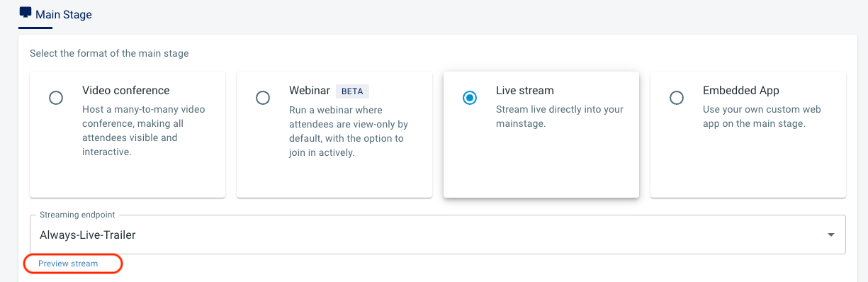Image resolution: width=868 pixels, height=282 pixels.
Task: Click the 'Run a webinar where attendees' description
Action: [349, 131]
